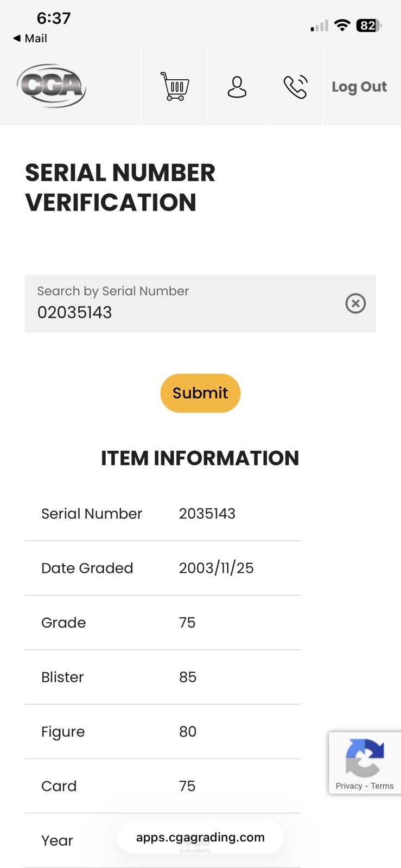
Task: Open the shopping cart icon
Action: [x=175, y=87]
